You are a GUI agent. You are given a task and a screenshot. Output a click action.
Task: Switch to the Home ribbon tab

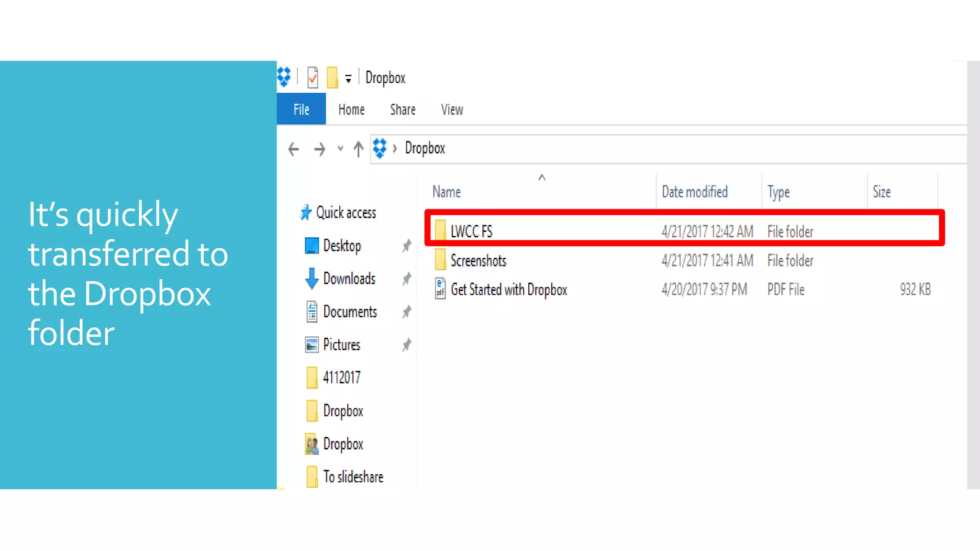point(351,110)
